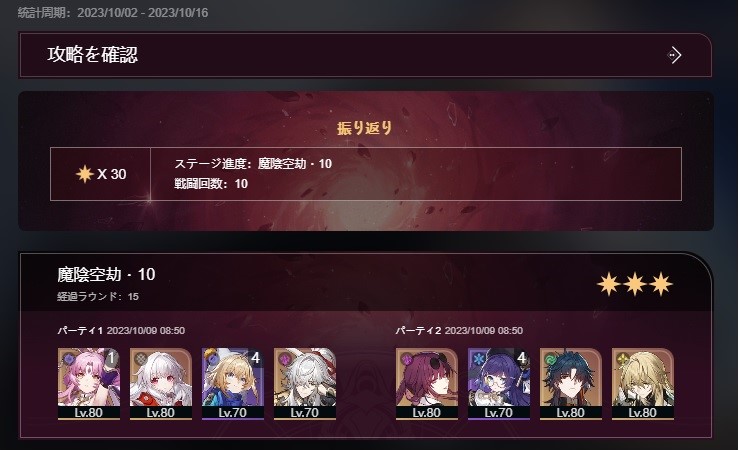Screen dimensions: 740x450
Task: Click the wind element icon on dark-haired character
Action: (551, 359)
